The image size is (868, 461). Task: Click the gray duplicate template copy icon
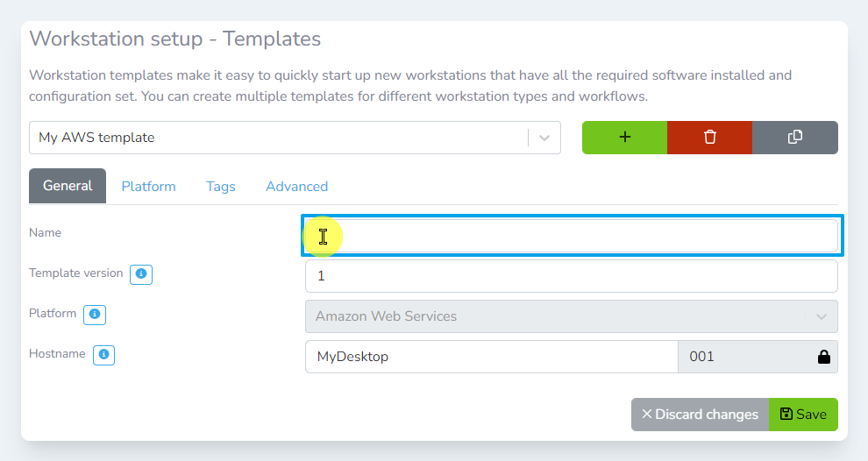click(794, 138)
